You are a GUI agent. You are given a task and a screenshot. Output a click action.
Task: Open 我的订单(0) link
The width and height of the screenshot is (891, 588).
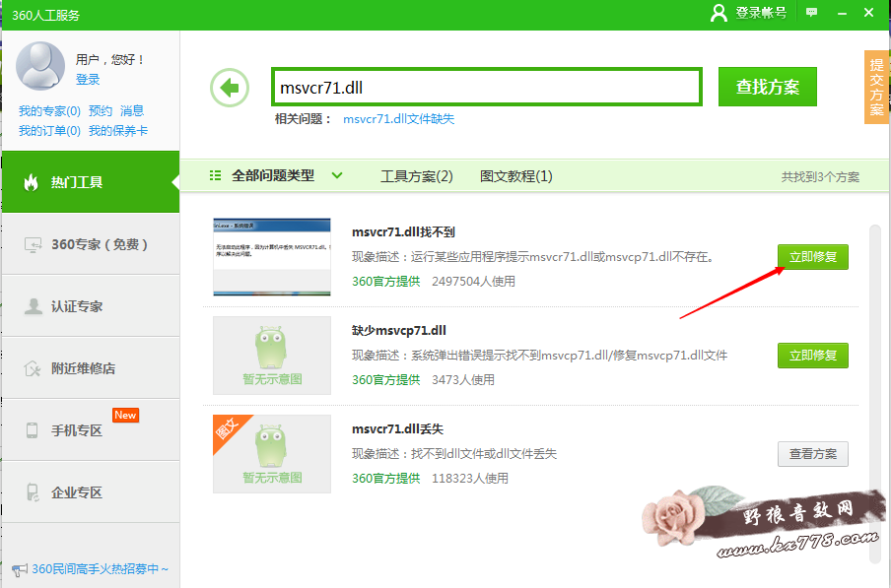(x=49, y=131)
